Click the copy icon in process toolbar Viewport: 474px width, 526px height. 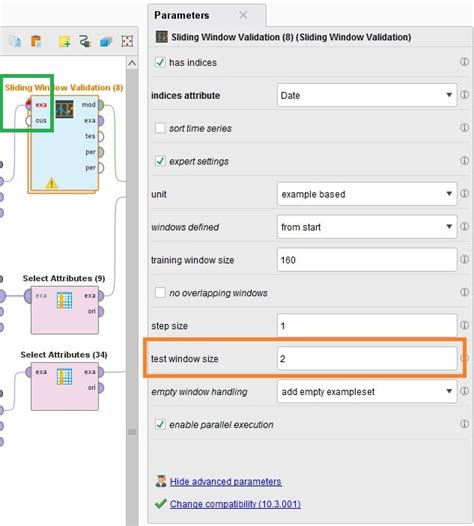pyautogui.click(x=15, y=41)
